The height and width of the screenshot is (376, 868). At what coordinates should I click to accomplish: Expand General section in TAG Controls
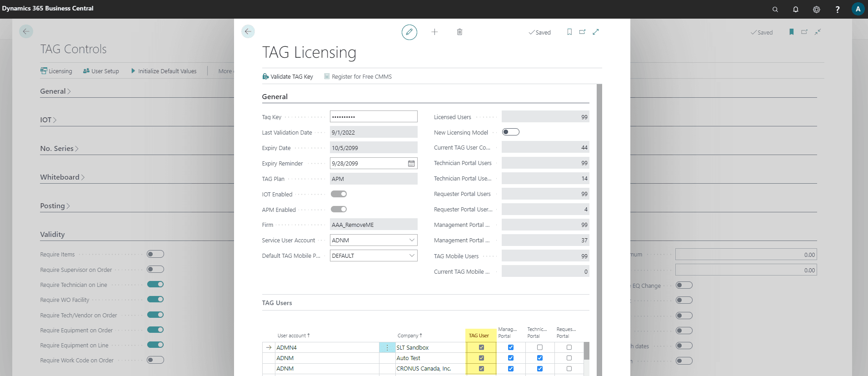(x=55, y=91)
